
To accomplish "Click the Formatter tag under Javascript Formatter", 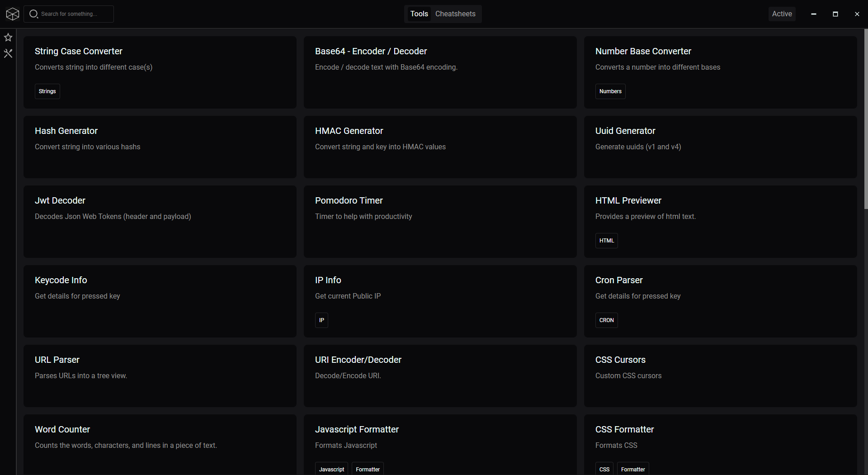I will [x=367, y=469].
